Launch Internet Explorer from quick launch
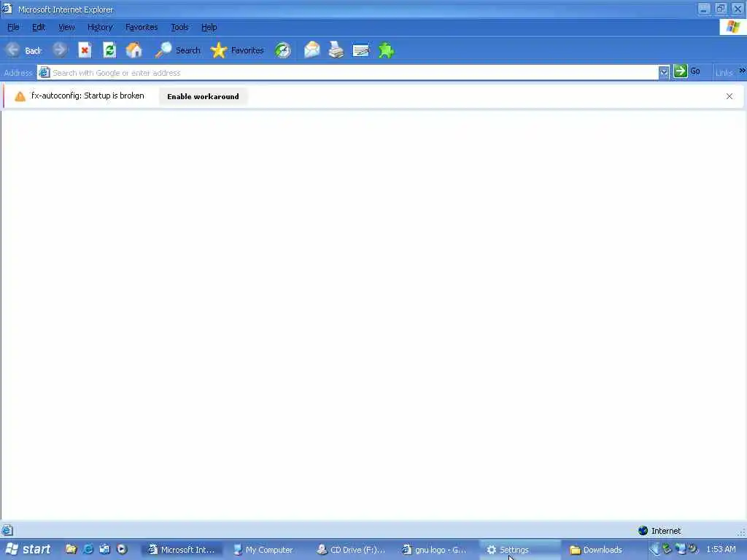 [88, 550]
